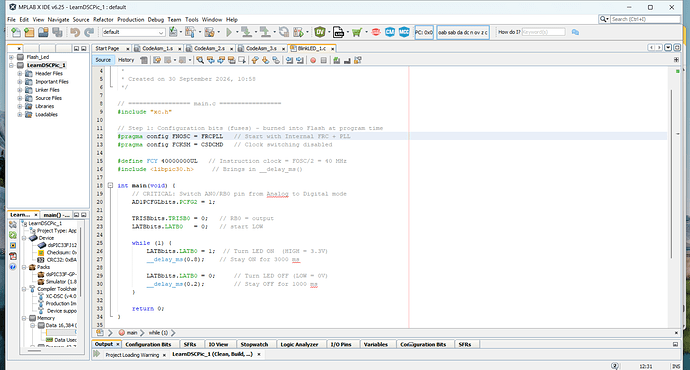
Task: Collapse the main function fold marker
Action: [110, 186]
